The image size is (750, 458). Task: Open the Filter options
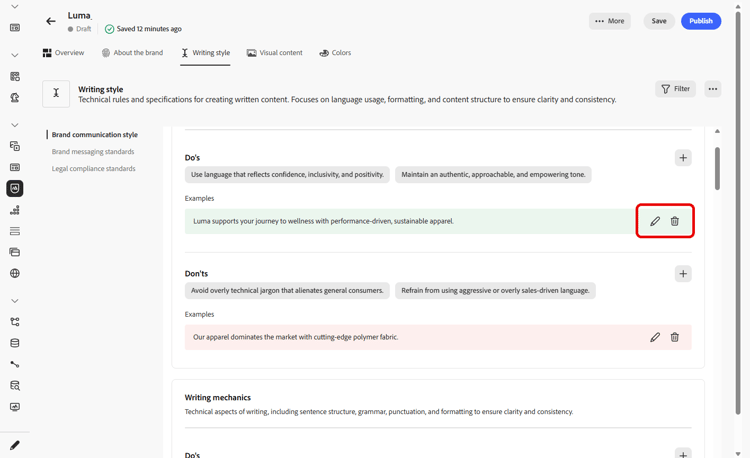point(675,89)
